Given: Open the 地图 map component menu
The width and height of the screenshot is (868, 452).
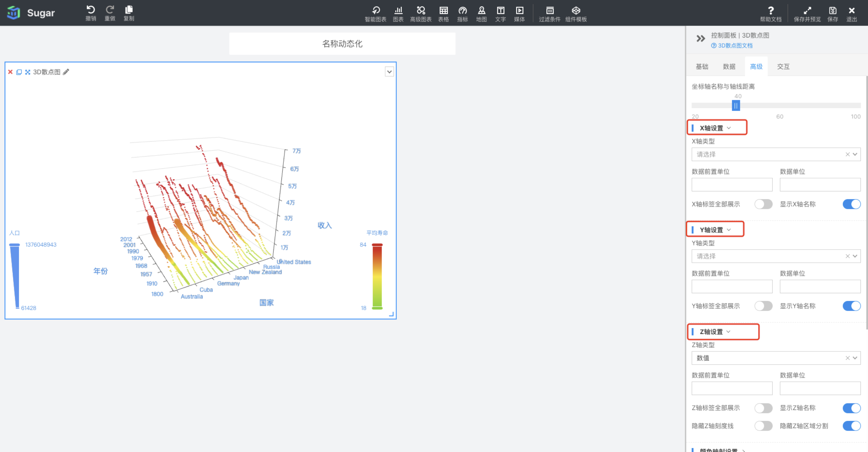Looking at the screenshot, I should [481, 14].
